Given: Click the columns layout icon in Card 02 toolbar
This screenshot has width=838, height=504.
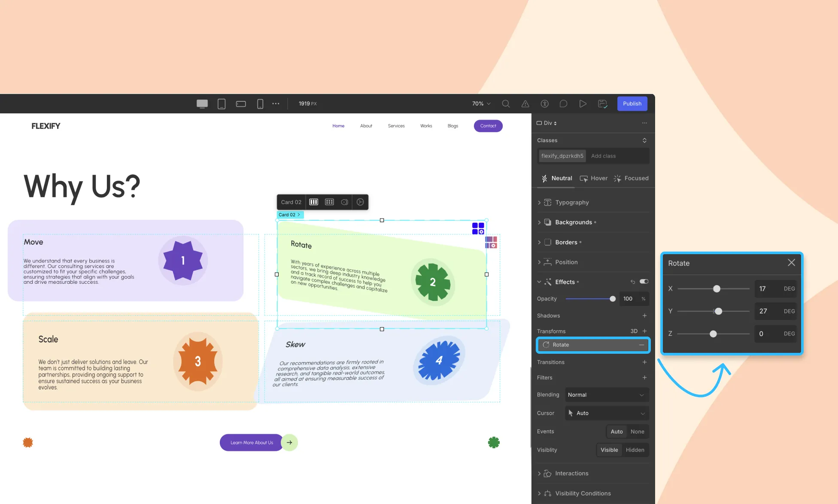Looking at the screenshot, I should (314, 202).
